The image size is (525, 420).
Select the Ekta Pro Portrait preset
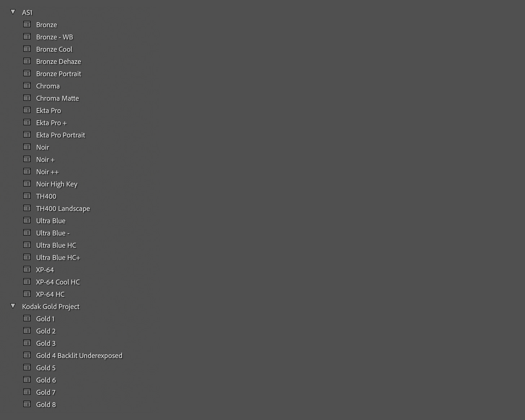click(x=61, y=135)
